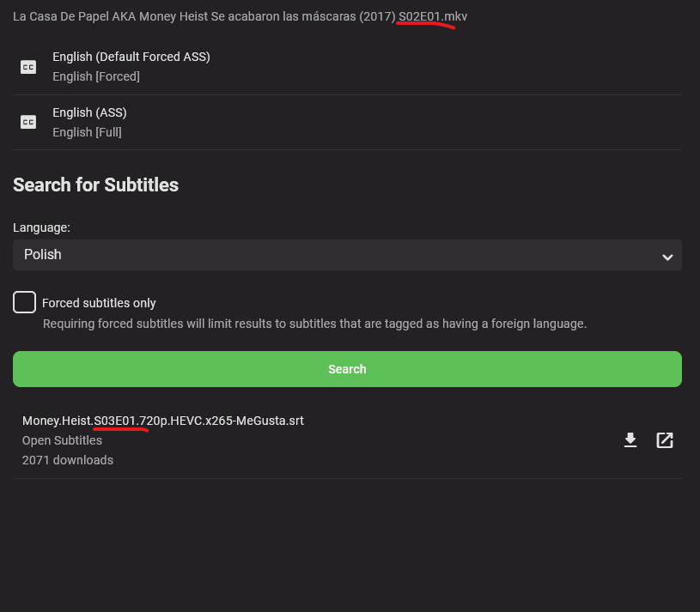The image size is (700, 612).
Task: Open the Language dropdown showing Polish
Action: tap(347, 255)
